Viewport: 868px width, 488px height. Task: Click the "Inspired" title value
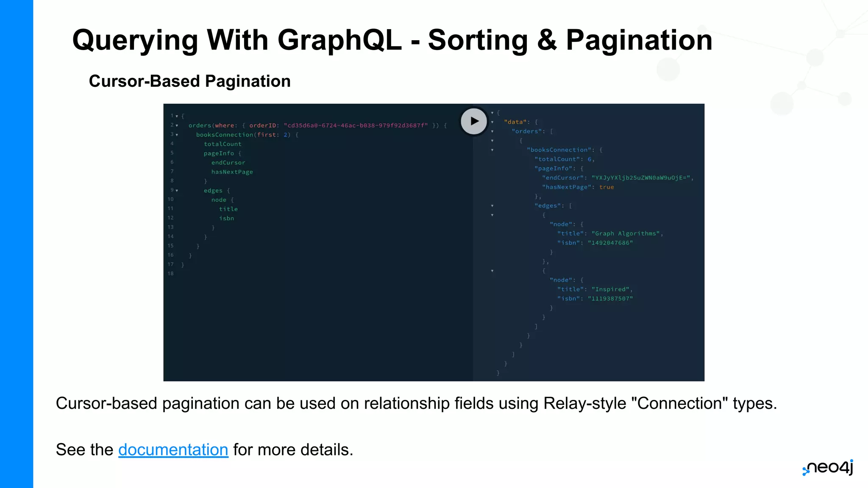[610, 290]
